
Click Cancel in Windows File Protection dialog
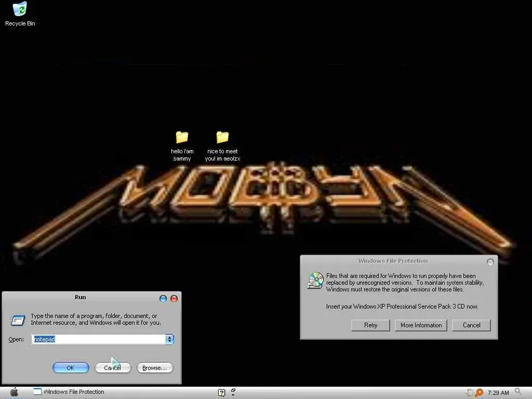[472, 325]
